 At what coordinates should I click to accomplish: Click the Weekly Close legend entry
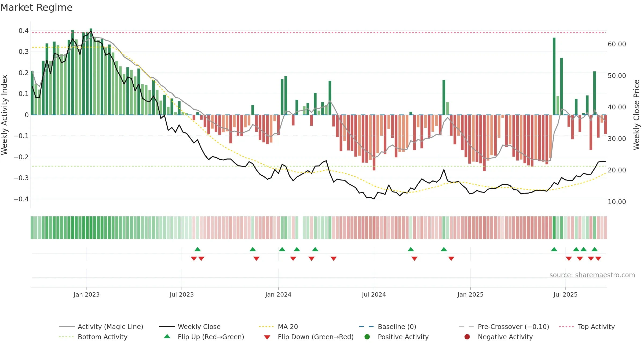[x=190, y=327]
